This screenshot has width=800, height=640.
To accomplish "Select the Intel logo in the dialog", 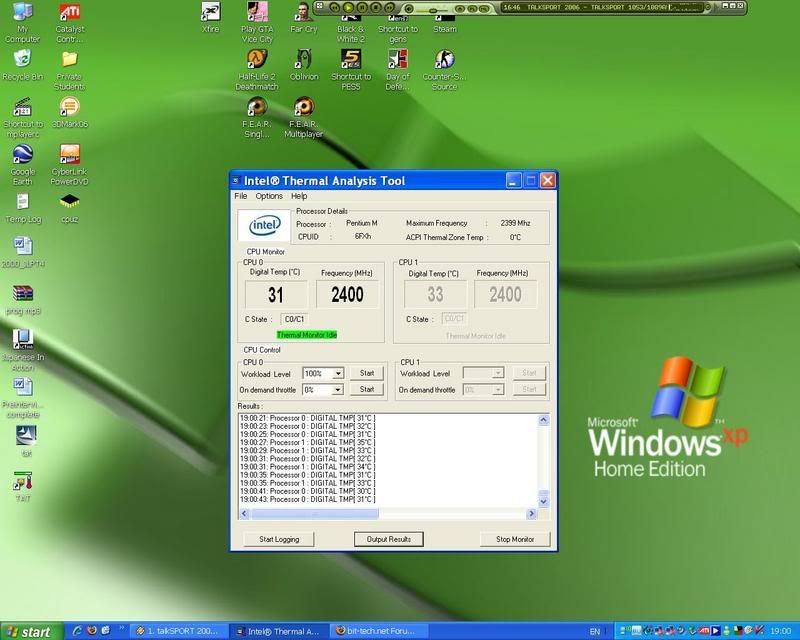I will point(264,224).
